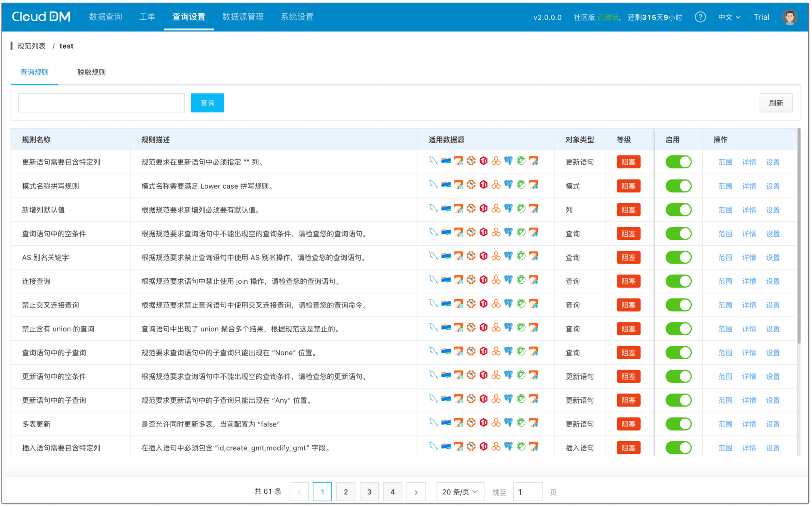Click the Cloud DM logo
Screen dimensions: 812x507
tap(41, 17)
